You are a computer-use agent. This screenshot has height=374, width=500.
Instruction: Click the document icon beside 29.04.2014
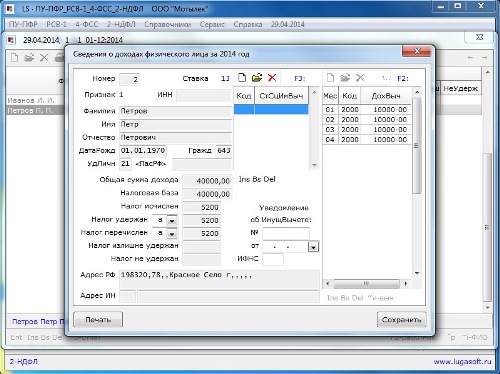(x=11, y=40)
